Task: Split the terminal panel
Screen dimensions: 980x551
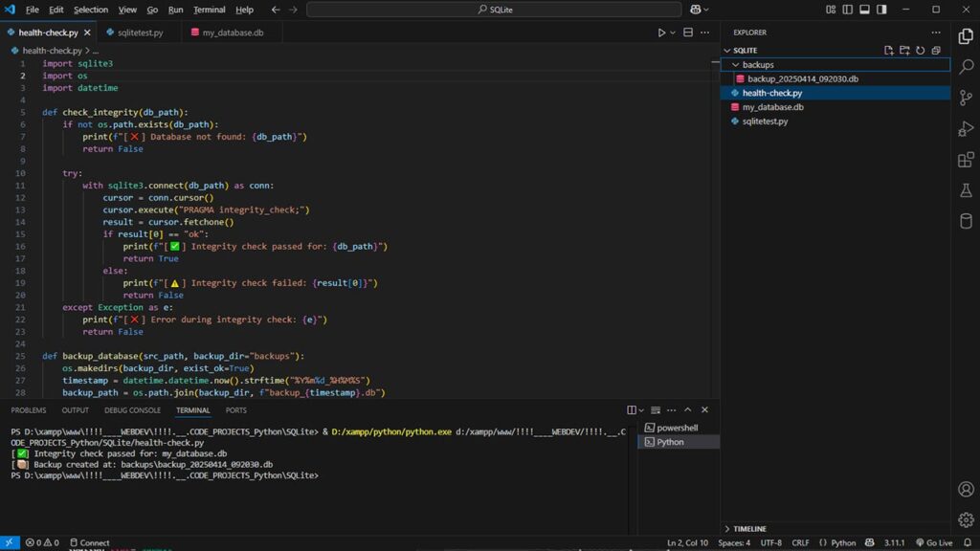Action: [x=632, y=409]
